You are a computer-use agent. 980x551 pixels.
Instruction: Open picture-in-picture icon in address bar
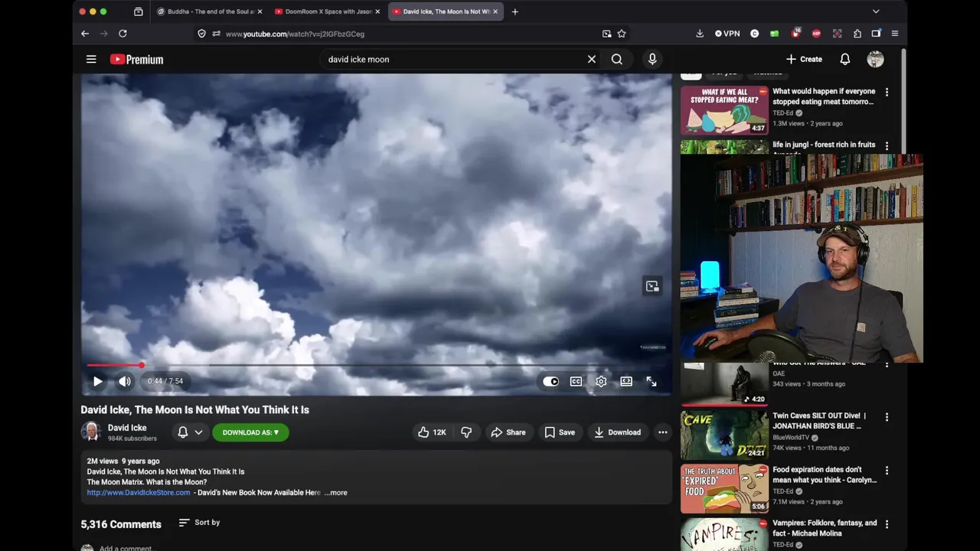click(x=606, y=34)
